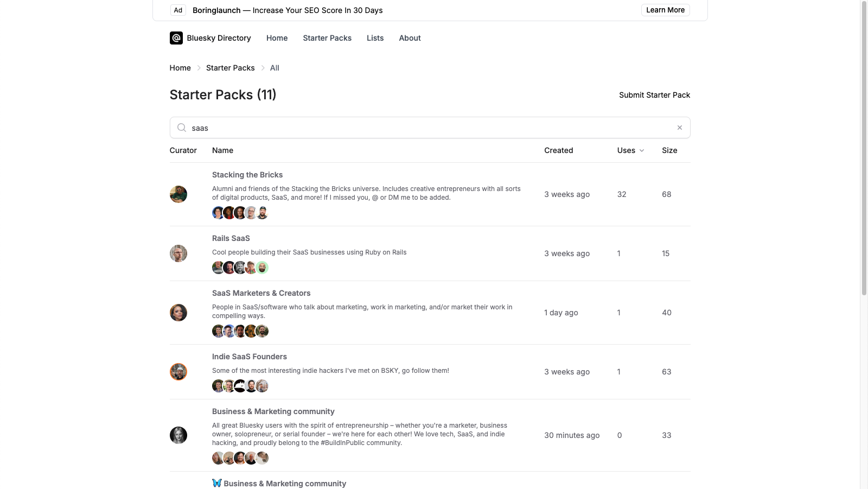Image resolution: width=868 pixels, height=489 pixels.
Task: Focus the saas search input field
Action: [430, 128]
